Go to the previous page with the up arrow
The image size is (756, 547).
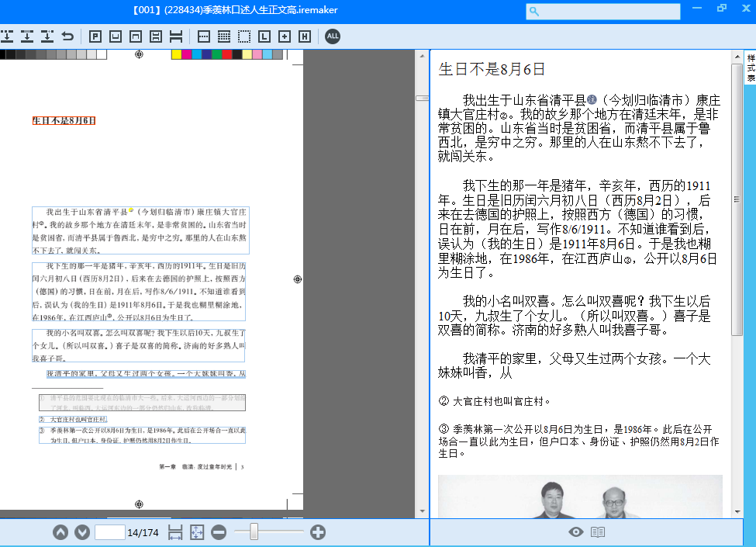click(60, 532)
